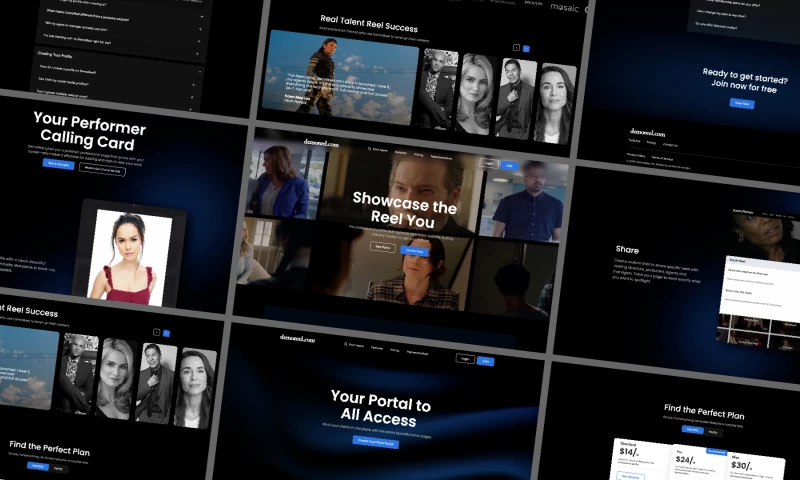Screen dimensions: 800x480
Task: Open the Terms of Service footer link
Action: pyautogui.click(x=662, y=158)
